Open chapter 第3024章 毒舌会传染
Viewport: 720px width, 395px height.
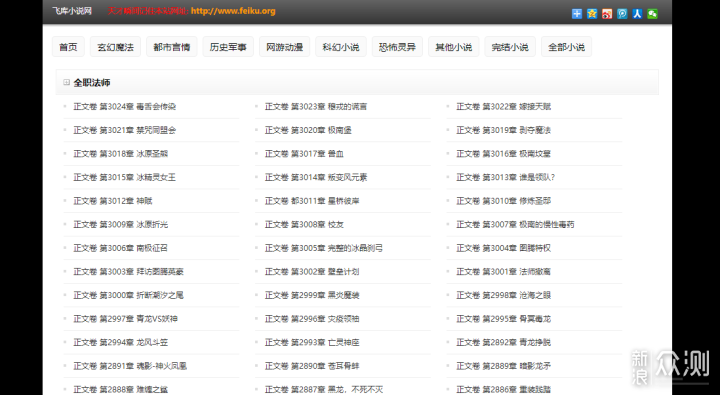pyautogui.click(x=124, y=107)
